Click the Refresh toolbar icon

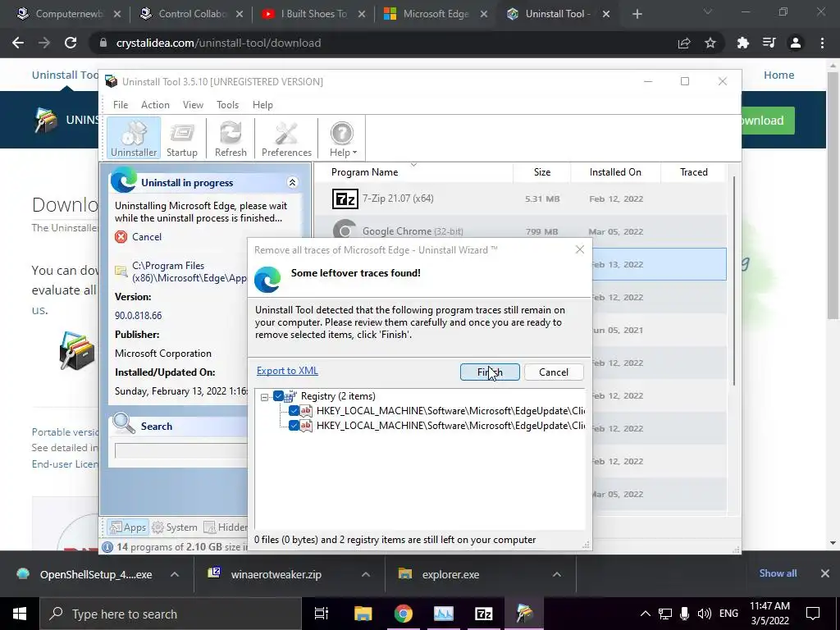click(x=231, y=138)
